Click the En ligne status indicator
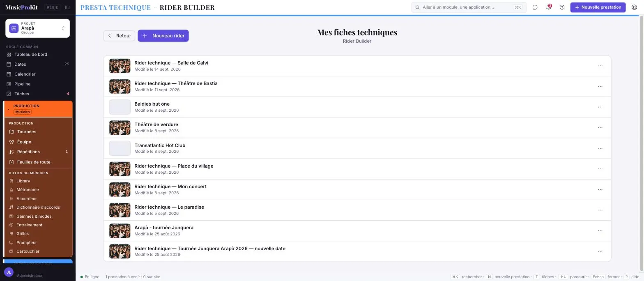Viewport: 644px width, 281px height. [90, 277]
